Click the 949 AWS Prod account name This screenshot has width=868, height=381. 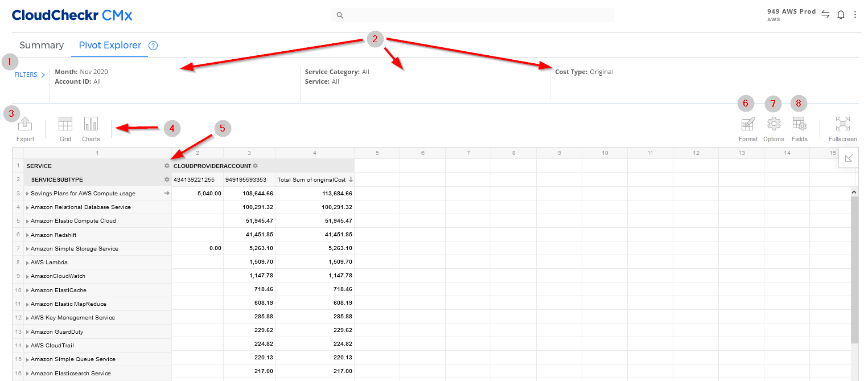coord(791,11)
